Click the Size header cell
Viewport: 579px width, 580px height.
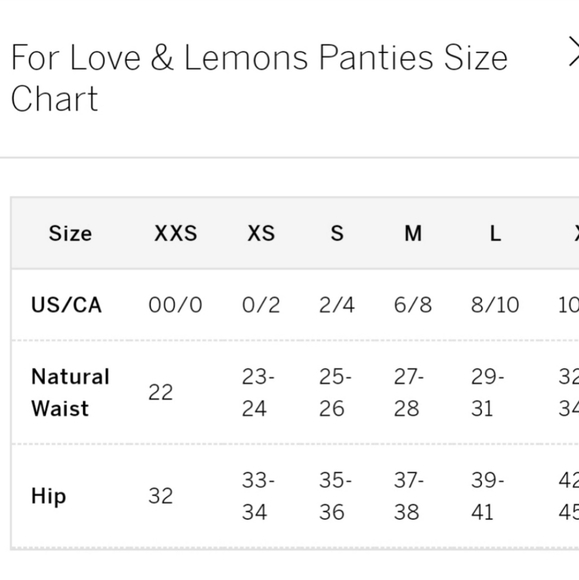[70, 233]
